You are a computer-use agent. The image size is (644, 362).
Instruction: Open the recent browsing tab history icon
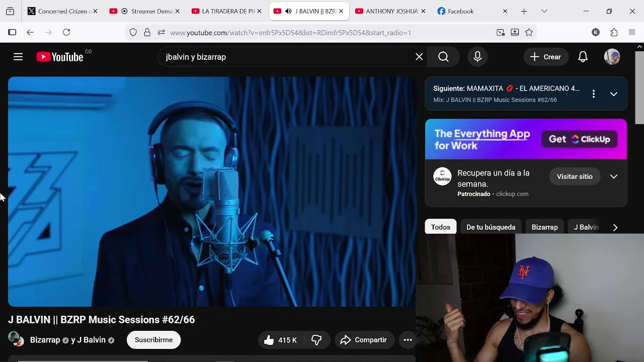10,11
